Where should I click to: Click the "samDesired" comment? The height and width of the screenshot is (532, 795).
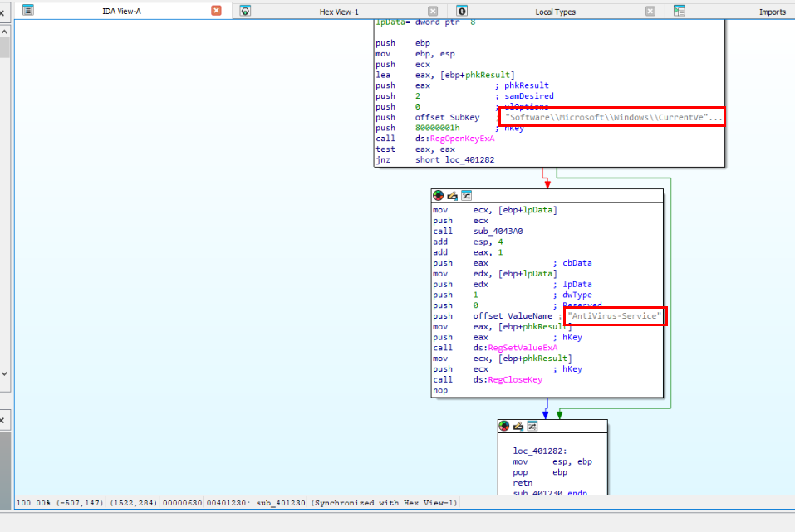pyautogui.click(x=529, y=96)
